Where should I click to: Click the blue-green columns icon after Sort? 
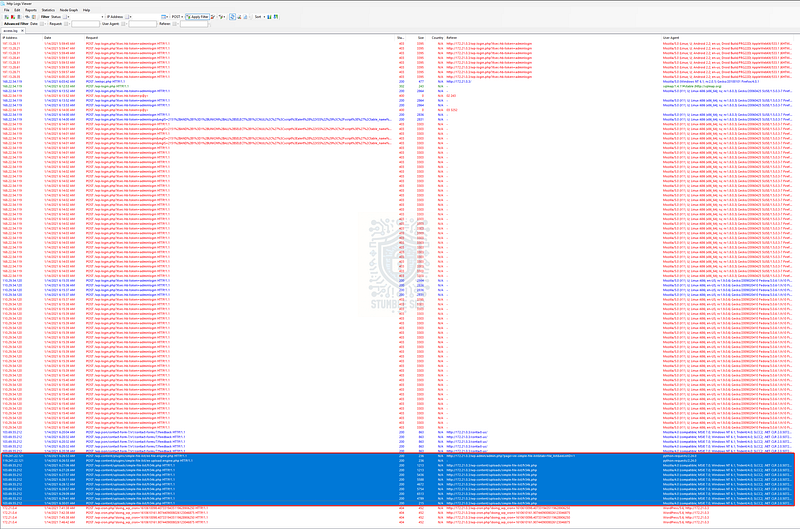point(269,17)
